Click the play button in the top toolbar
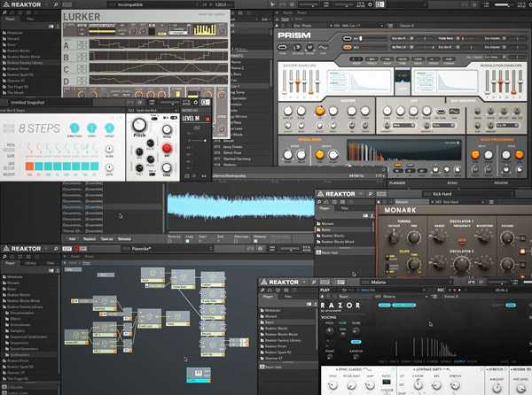Image resolution: width=532 pixels, height=395 pixels. pos(272,4)
